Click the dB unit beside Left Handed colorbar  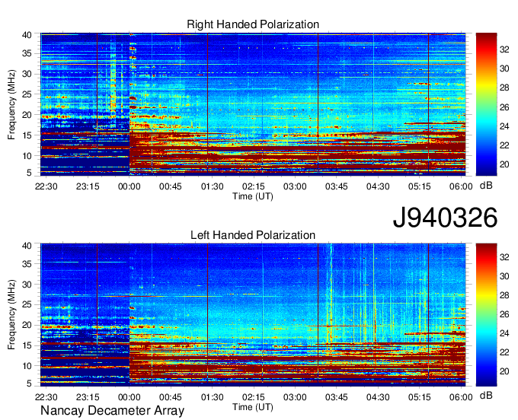tap(486, 395)
